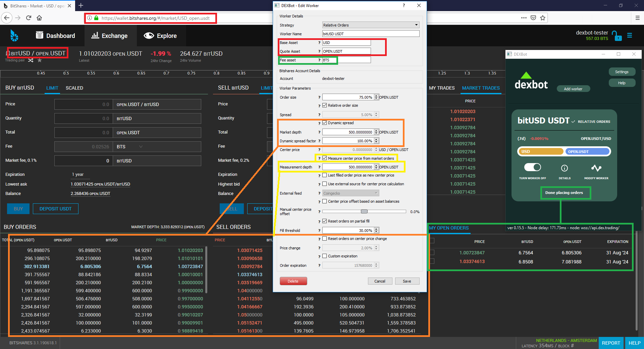Open the BitShares wallet hamburger menu
Image resolution: width=644 pixels, height=349 pixels.
click(x=630, y=35)
